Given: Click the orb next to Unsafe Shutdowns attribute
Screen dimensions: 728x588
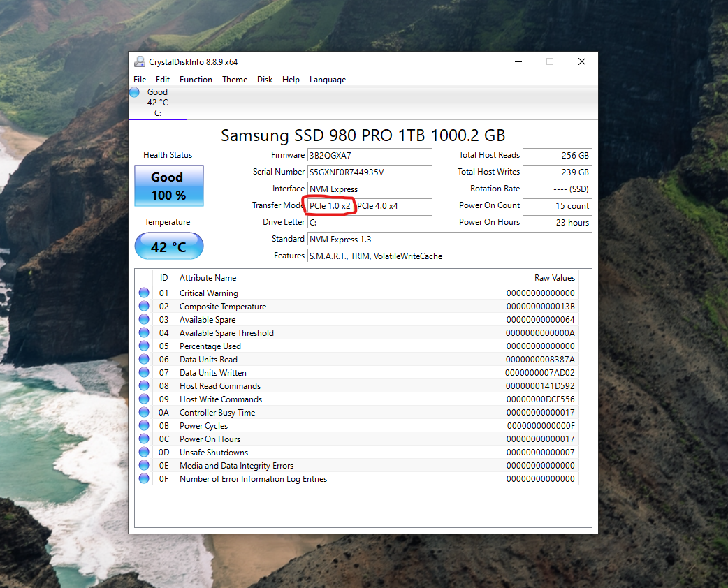Looking at the screenshot, I should tap(144, 452).
